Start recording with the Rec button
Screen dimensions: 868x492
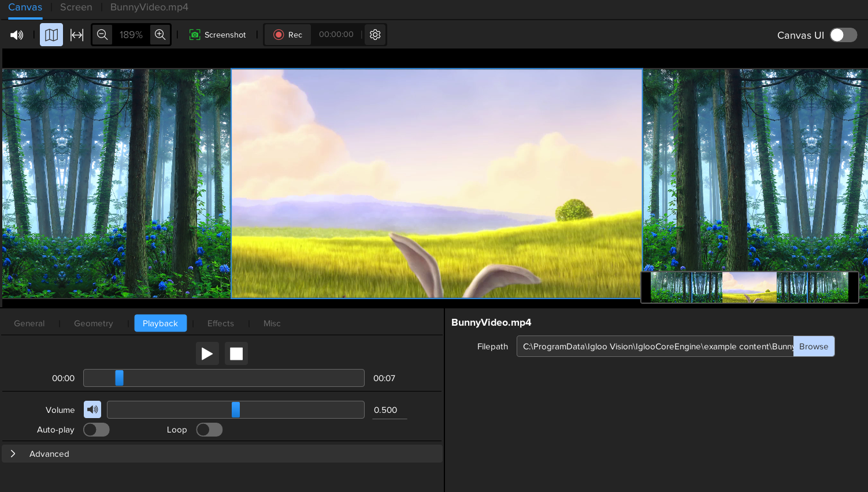pyautogui.click(x=287, y=35)
